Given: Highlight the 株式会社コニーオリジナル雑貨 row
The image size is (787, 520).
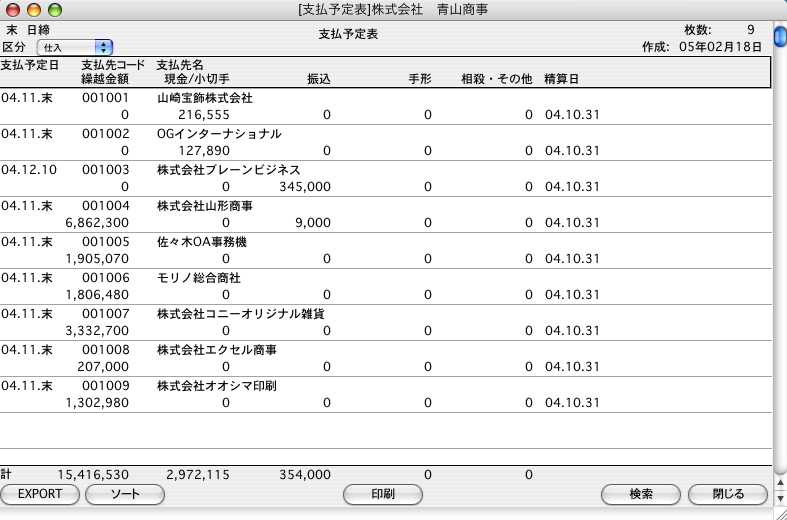Looking at the screenshot, I should [x=241, y=313].
